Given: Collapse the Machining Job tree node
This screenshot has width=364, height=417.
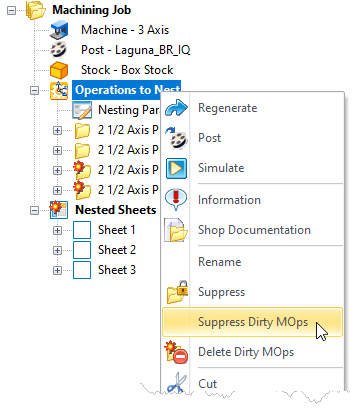Looking at the screenshot, I should (12, 10).
